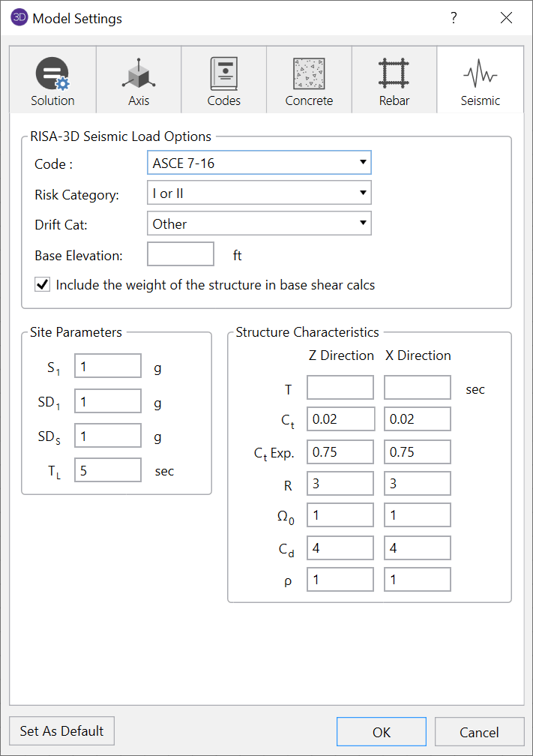The height and width of the screenshot is (756, 533).
Task: Open help using the question mark
Action: (x=454, y=17)
